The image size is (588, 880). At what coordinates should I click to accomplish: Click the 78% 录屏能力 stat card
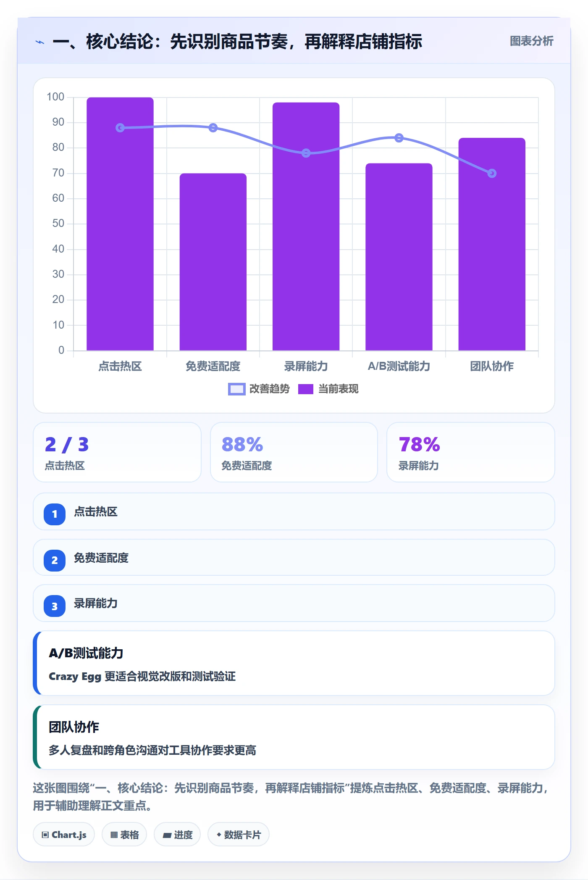tap(471, 452)
